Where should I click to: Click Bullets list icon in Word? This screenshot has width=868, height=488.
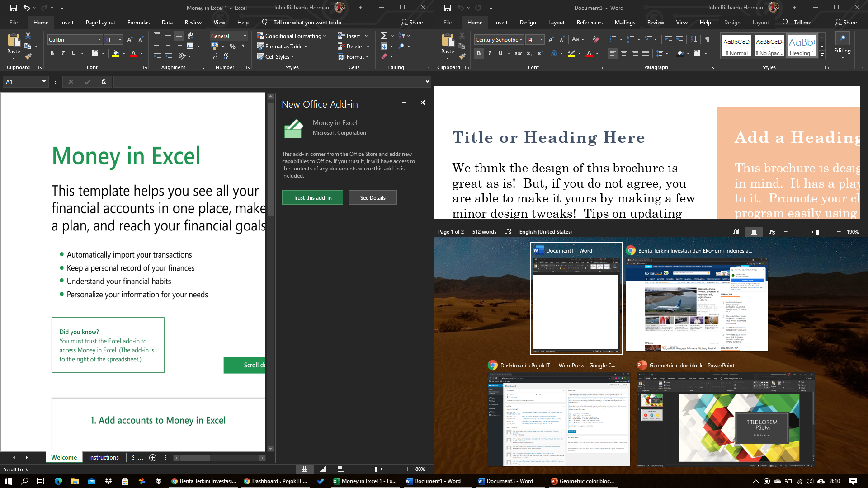tap(613, 39)
